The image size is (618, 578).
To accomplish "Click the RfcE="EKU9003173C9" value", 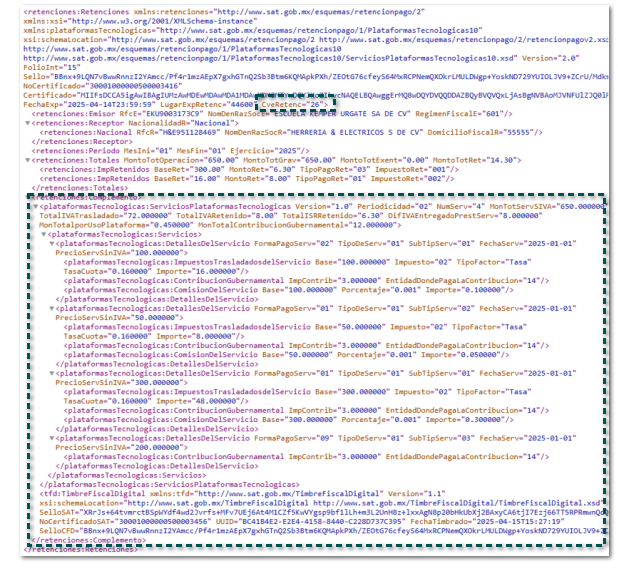I will [162, 114].
